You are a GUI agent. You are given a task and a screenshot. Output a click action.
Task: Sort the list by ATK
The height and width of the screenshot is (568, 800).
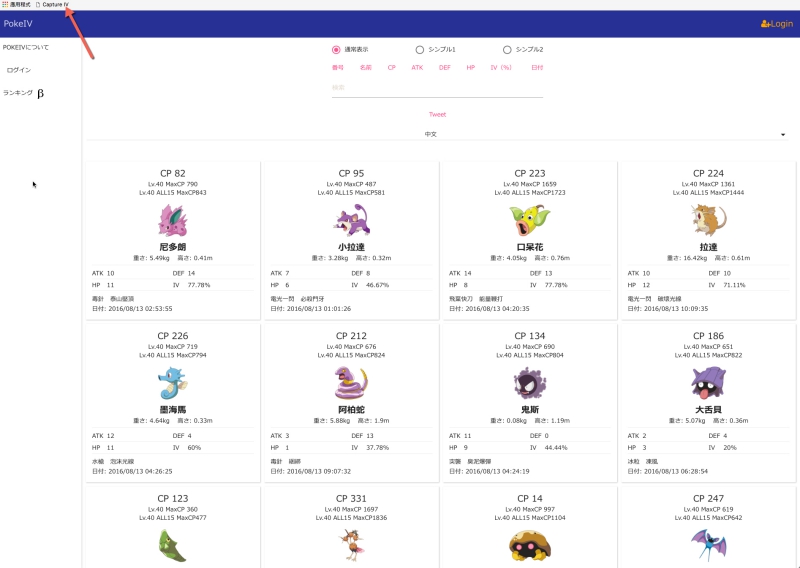[x=417, y=67]
